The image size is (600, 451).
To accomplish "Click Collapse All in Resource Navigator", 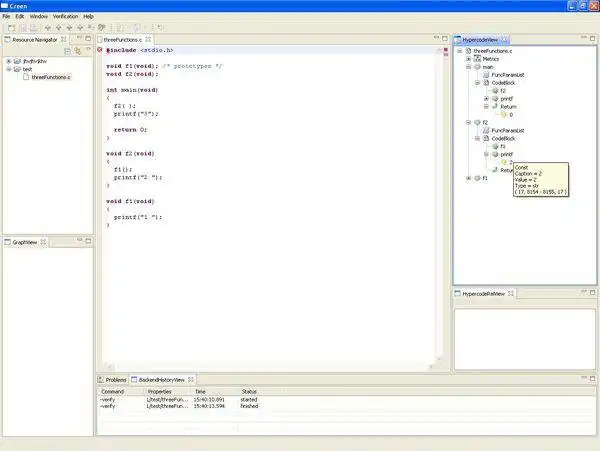I will pos(67,51).
